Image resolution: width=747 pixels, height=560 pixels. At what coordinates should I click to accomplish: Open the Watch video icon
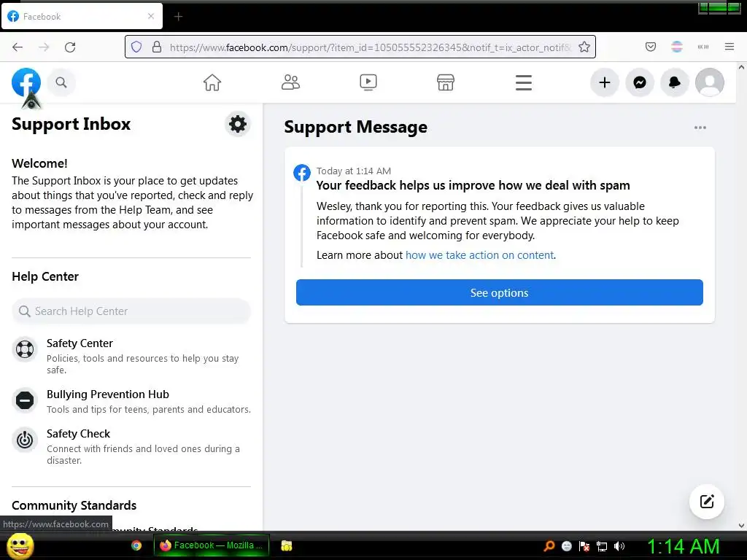pyautogui.click(x=368, y=82)
